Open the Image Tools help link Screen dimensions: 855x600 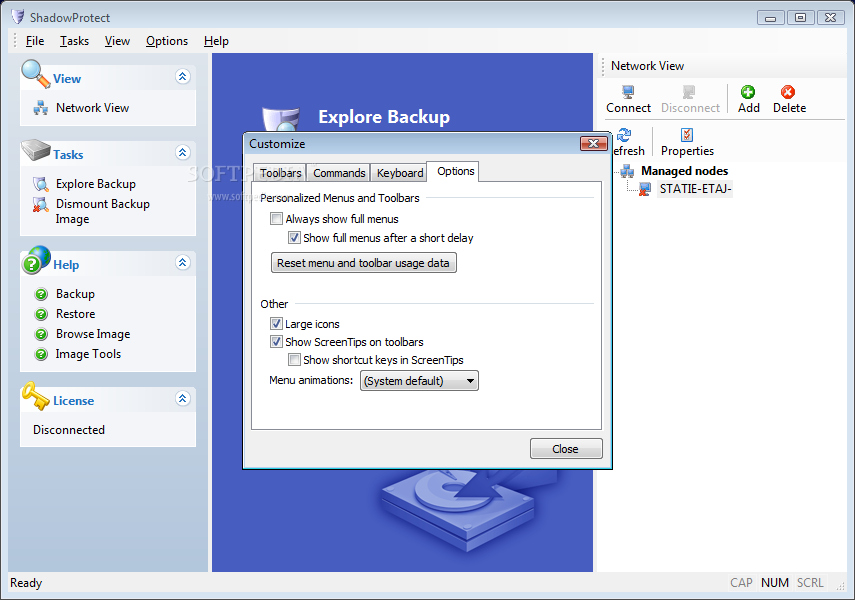88,354
